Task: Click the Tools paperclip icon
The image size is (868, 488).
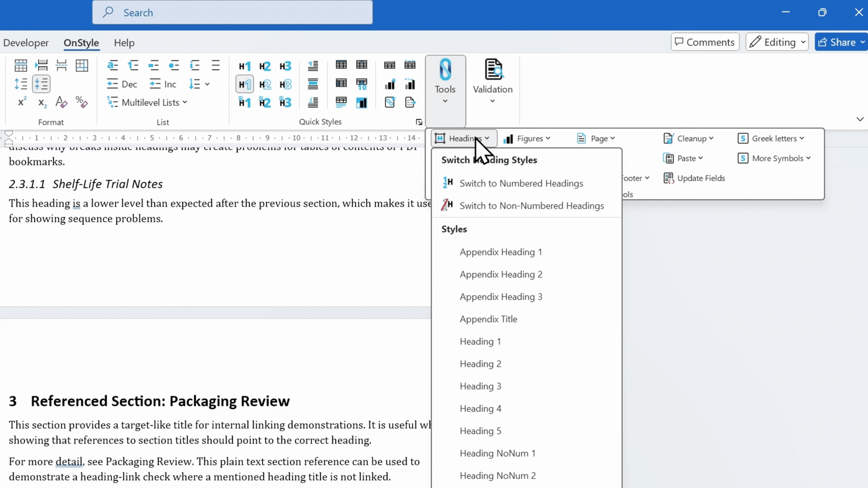Action: click(x=445, y=70)
